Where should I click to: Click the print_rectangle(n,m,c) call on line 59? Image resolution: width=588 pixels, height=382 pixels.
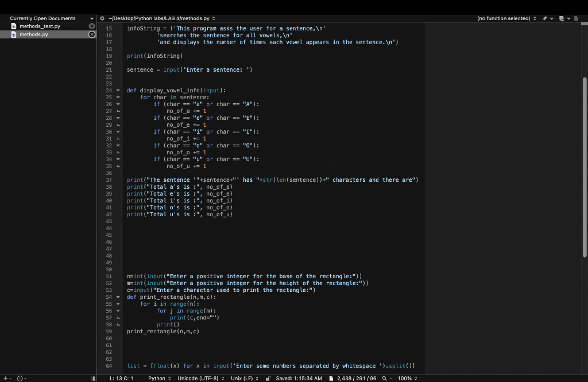click(163, 332)
